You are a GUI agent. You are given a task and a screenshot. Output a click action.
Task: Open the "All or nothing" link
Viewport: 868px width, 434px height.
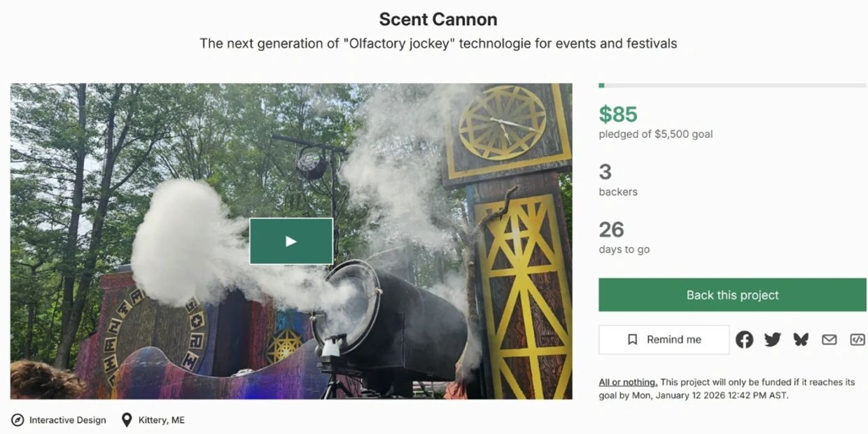pos(626,381)
